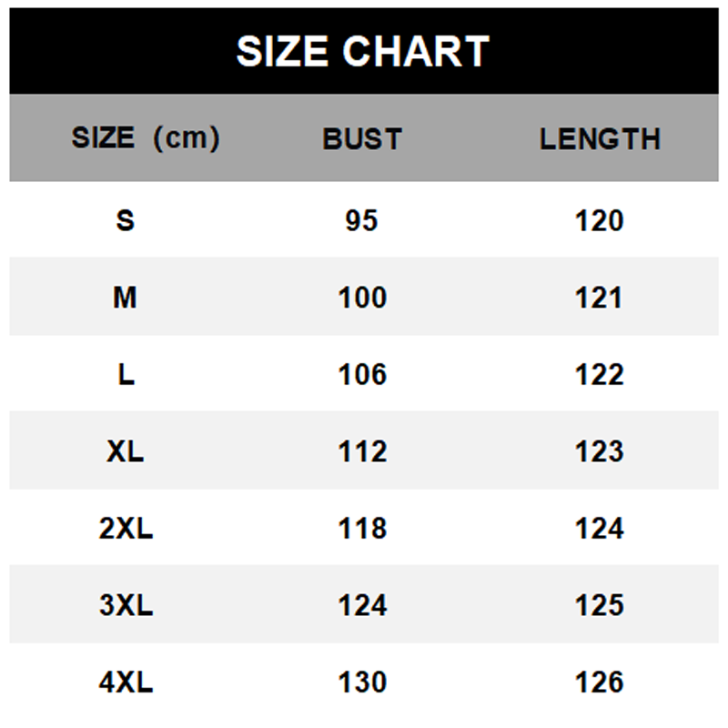Screen dimensions: 728x728
Task: Click bust value 106
Action: point(362,374)
